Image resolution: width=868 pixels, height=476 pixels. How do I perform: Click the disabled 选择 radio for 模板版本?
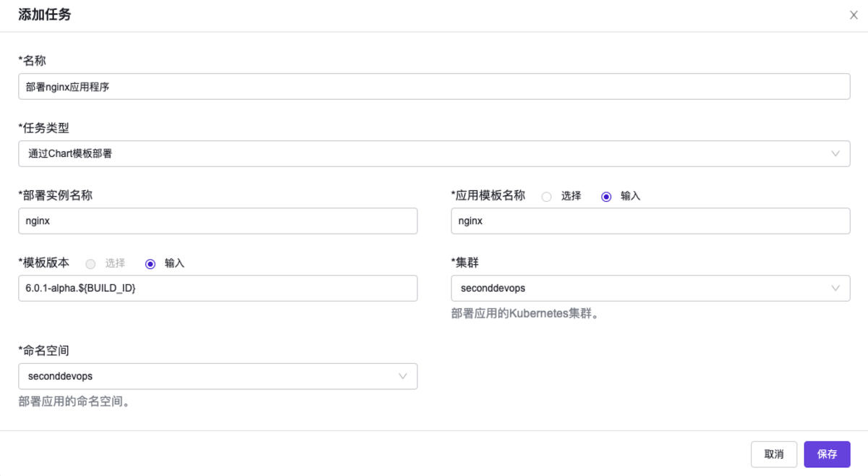click(x=90, y=263)
